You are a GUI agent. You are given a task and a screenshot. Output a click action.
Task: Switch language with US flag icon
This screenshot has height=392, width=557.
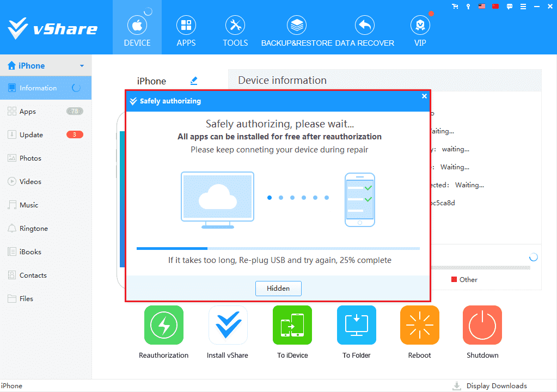pos(482,7)
